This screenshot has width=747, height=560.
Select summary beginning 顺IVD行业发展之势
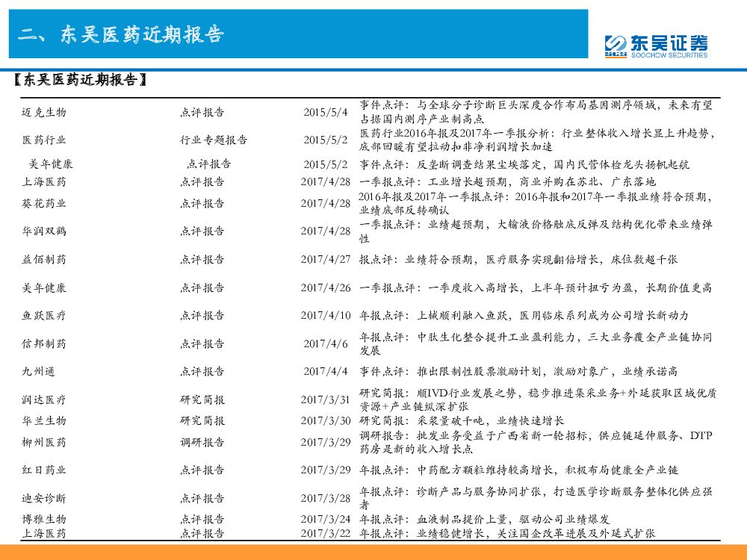[537, 400]
